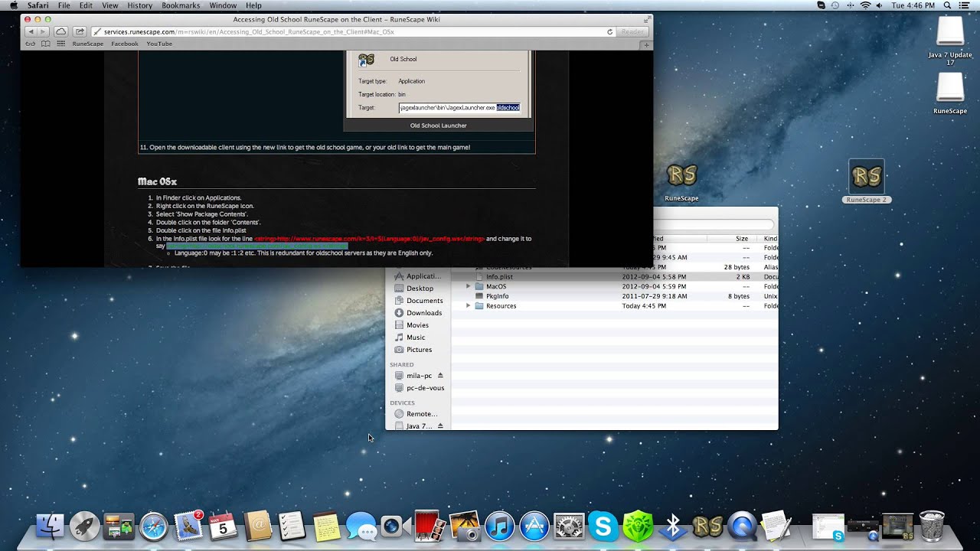Open RuneScape 2 desktop icon
The width and height of the screenshot is (980, 551).
[x=867, y=182]
